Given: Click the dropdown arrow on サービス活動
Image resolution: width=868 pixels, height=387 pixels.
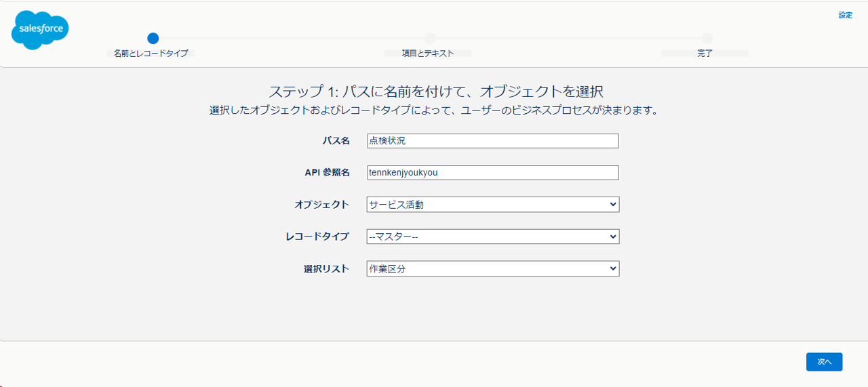Looking at the screenshot, I should [613, 204].
